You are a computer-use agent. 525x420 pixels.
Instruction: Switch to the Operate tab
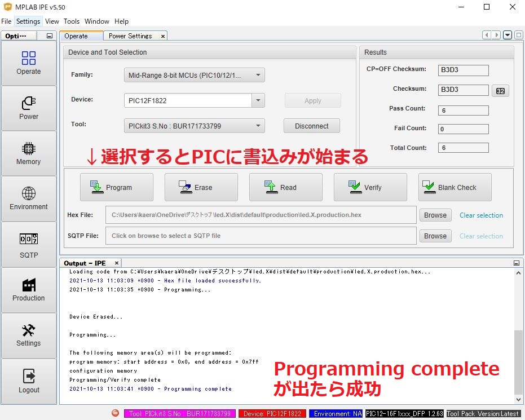click(x=81, y=36)
